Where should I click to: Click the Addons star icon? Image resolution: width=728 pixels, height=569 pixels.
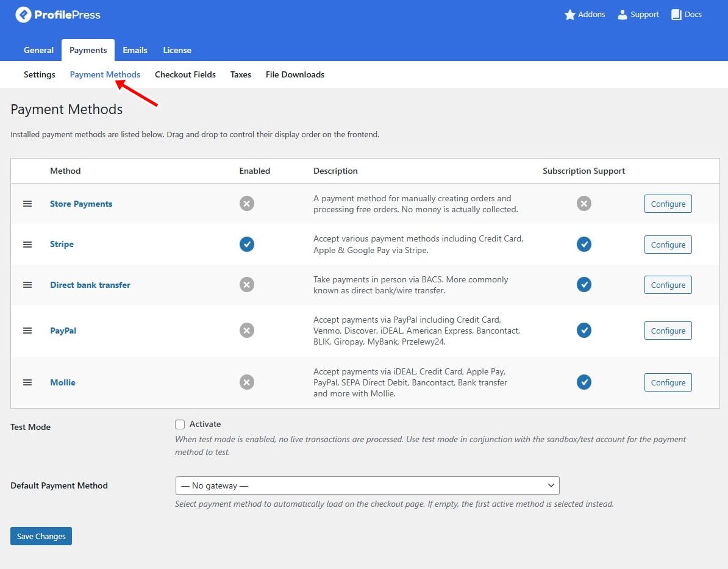pos(569,15)
